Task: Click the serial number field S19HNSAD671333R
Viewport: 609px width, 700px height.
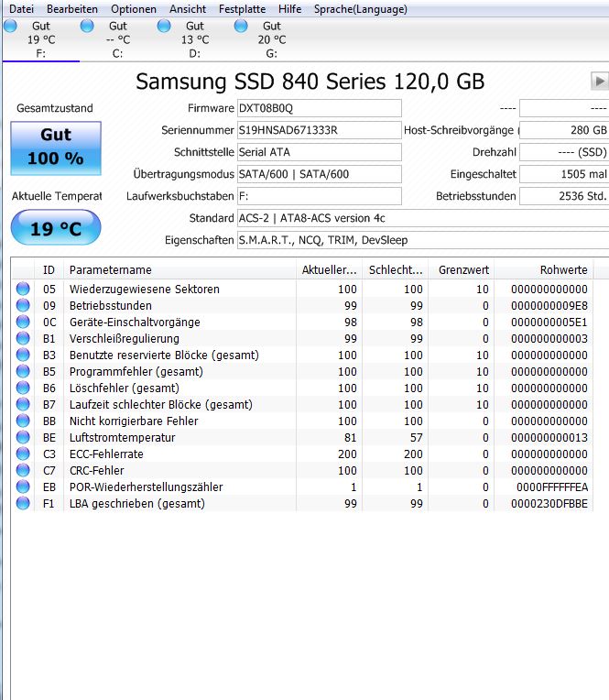Action: 319,130
